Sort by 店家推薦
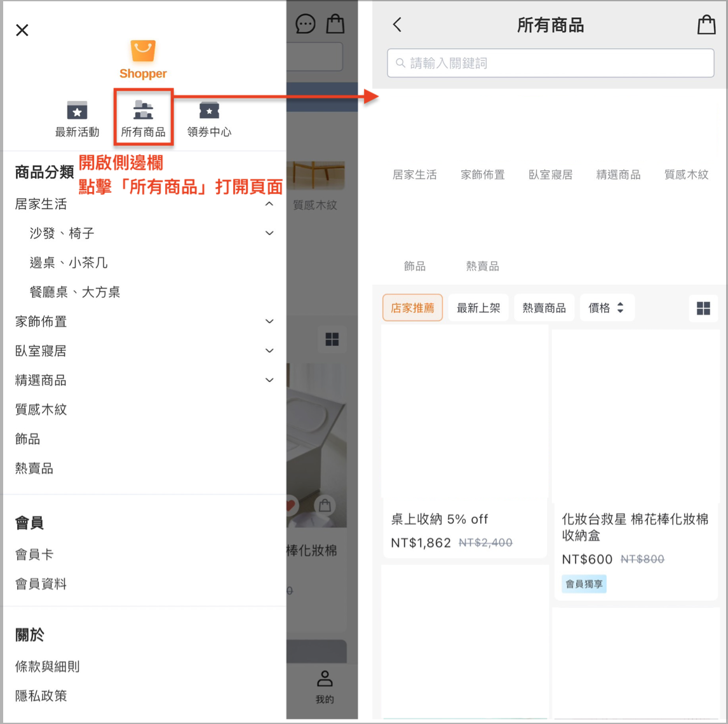Screen dimensions: 728x724 point(412,308)
